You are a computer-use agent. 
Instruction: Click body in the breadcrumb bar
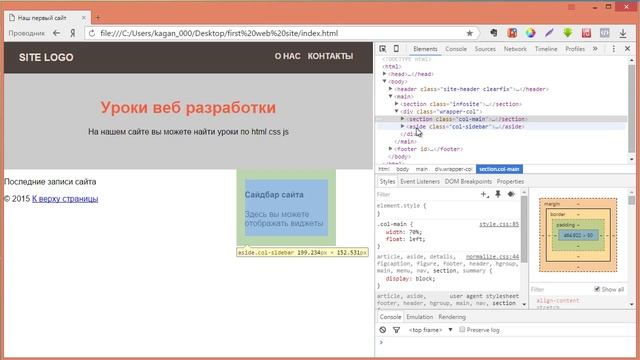pos(402,169)
